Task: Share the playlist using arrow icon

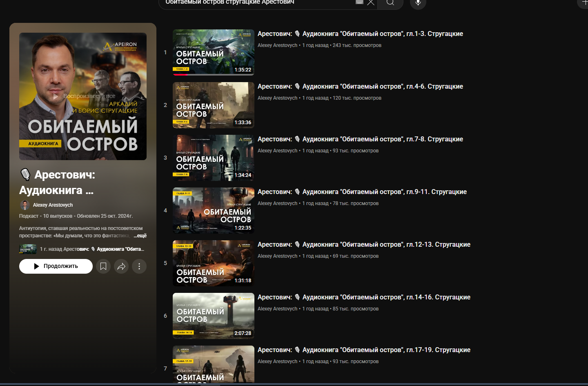Action: click(x=121, y=266)
